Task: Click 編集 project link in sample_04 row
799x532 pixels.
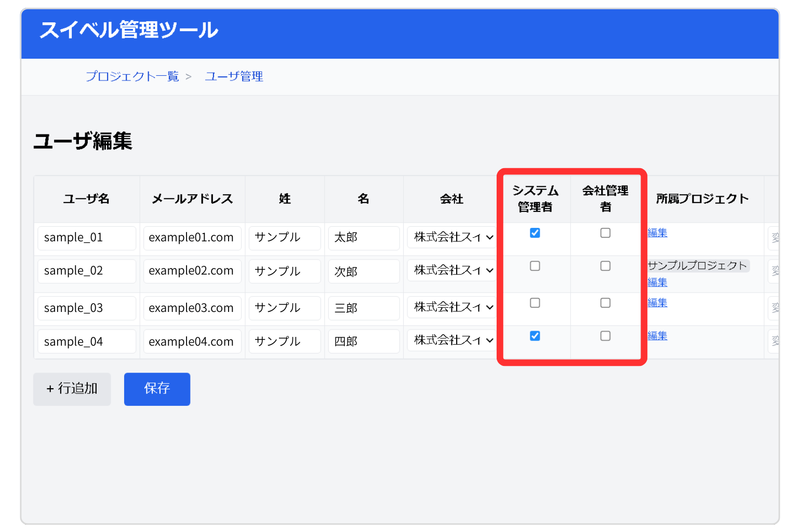Action: (x=657, y=336)
